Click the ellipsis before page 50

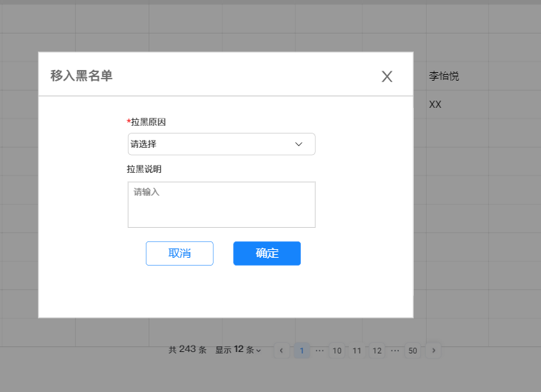(x=395, y=351)
